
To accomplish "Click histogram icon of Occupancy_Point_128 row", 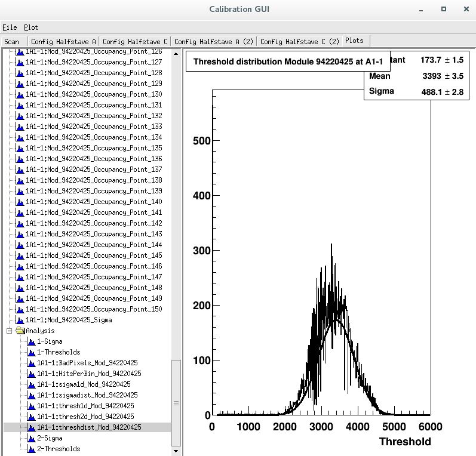I will [20, 73].
